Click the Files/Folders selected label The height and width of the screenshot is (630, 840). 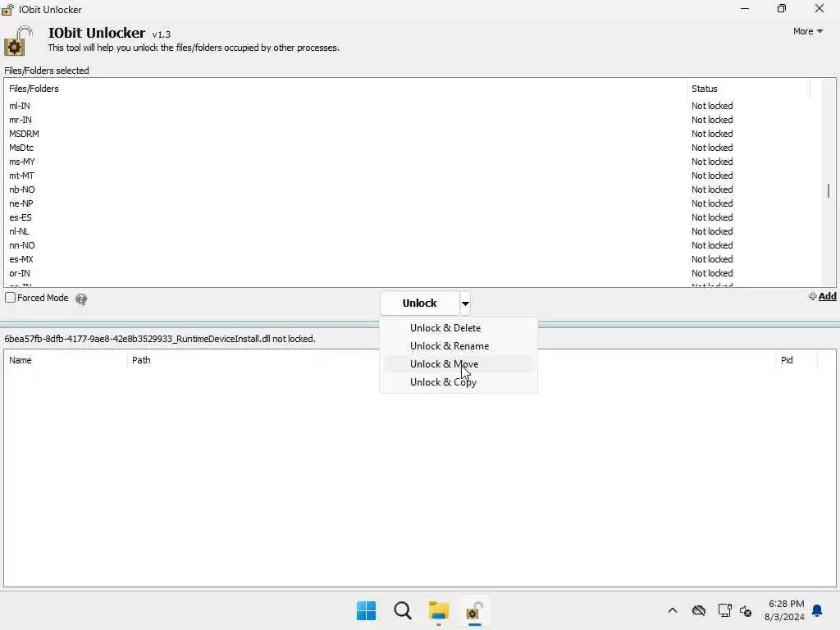[47, 71]
